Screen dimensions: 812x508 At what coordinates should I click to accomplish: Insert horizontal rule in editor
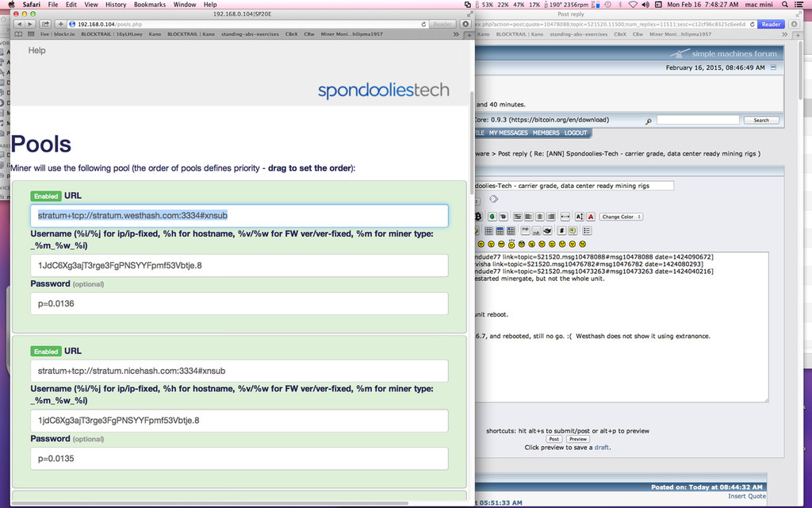[565, 217]
